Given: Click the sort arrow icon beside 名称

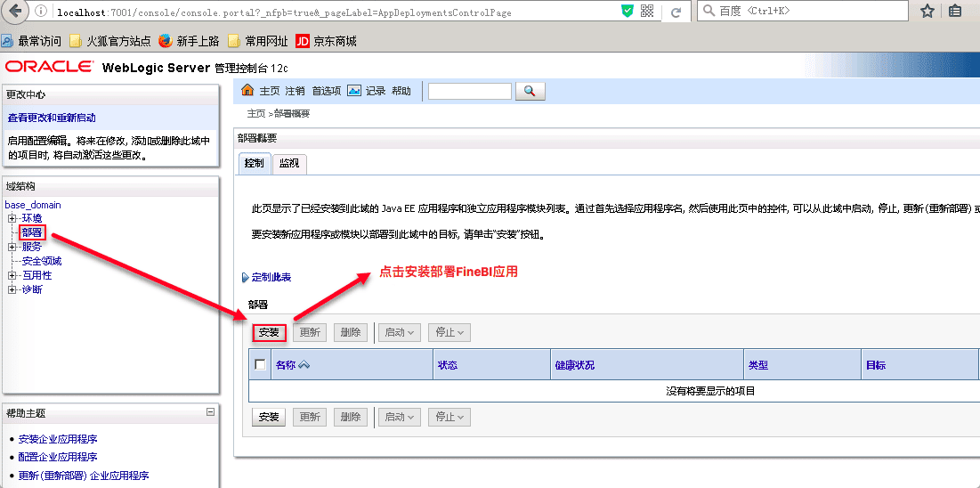Looking at the screenshot, I should [304, 365].
